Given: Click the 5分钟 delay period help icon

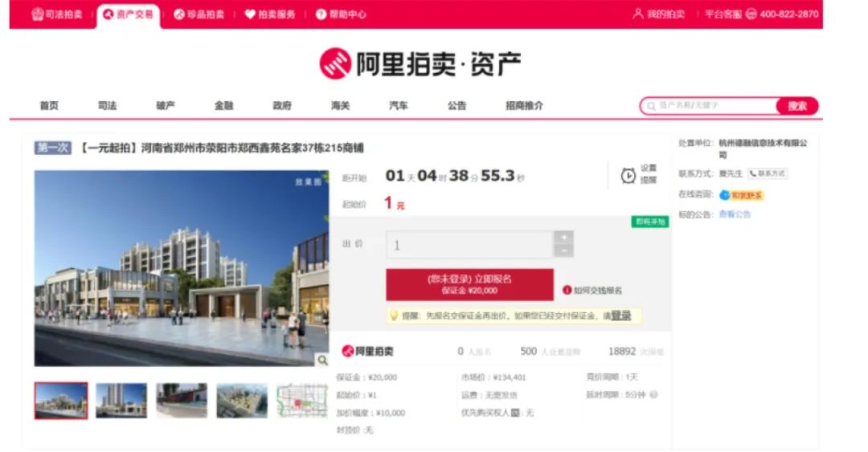Looking at the screenshot, I should point(653,395).
